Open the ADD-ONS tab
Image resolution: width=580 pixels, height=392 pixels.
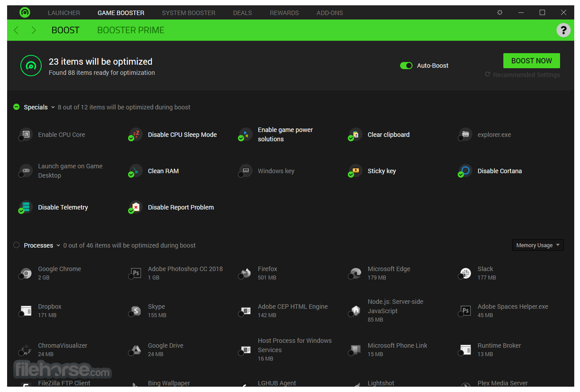pyautogui.click(x=330, y=13)
